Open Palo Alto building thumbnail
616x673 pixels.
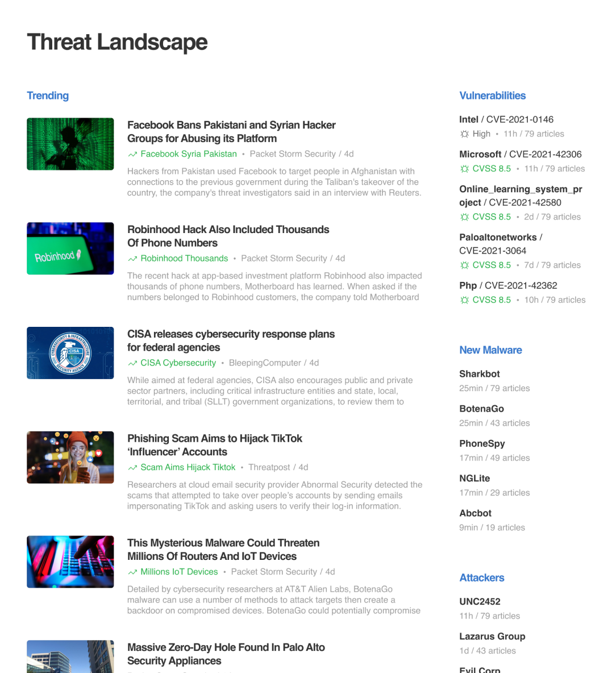click(70, 657)
